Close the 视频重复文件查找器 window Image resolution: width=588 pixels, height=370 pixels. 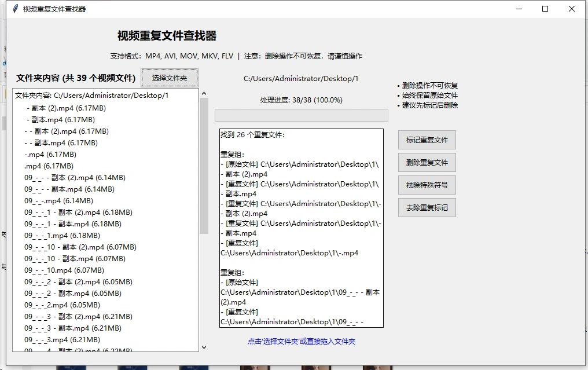coord(572,9)
